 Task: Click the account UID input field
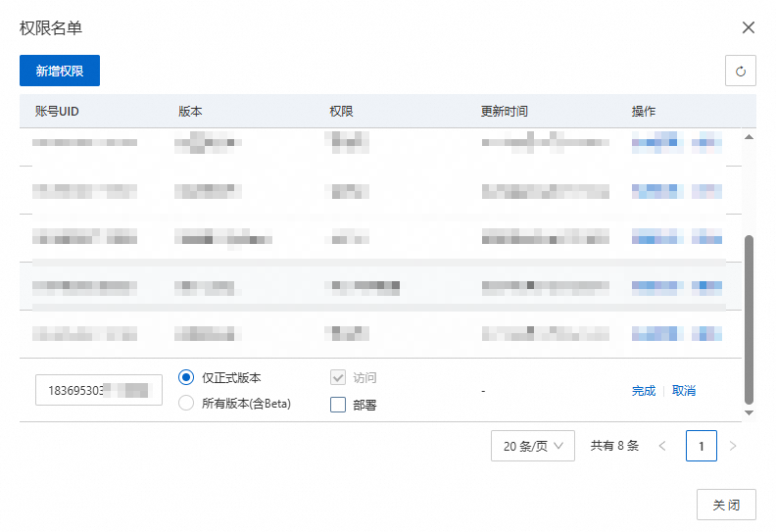99,390
